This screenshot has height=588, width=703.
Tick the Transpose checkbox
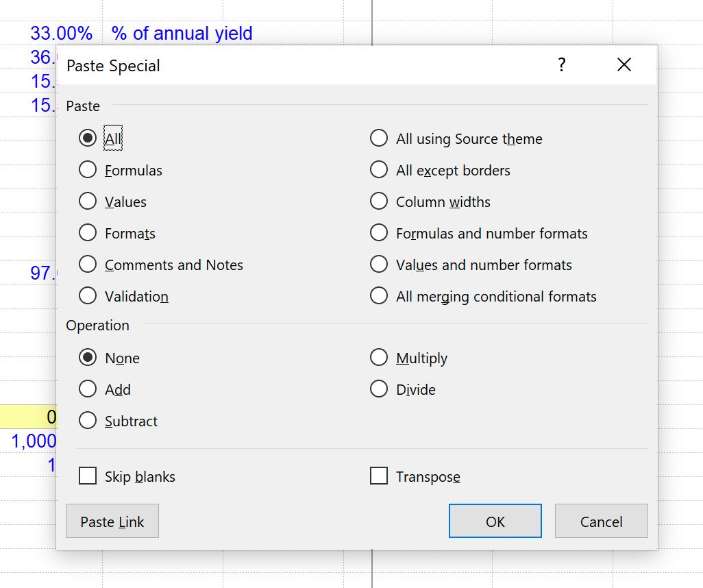(379, 476)
